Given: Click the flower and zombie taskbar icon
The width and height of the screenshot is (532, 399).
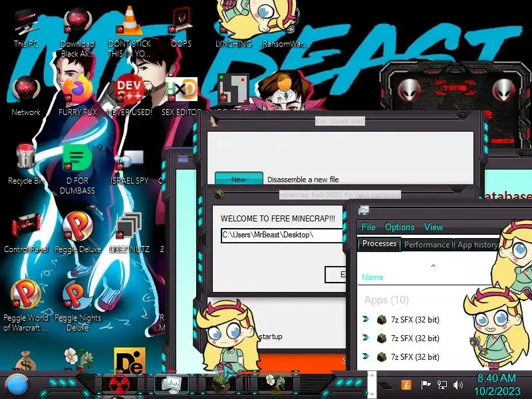Looking at the screenshot, I should [x=275, y=384].
